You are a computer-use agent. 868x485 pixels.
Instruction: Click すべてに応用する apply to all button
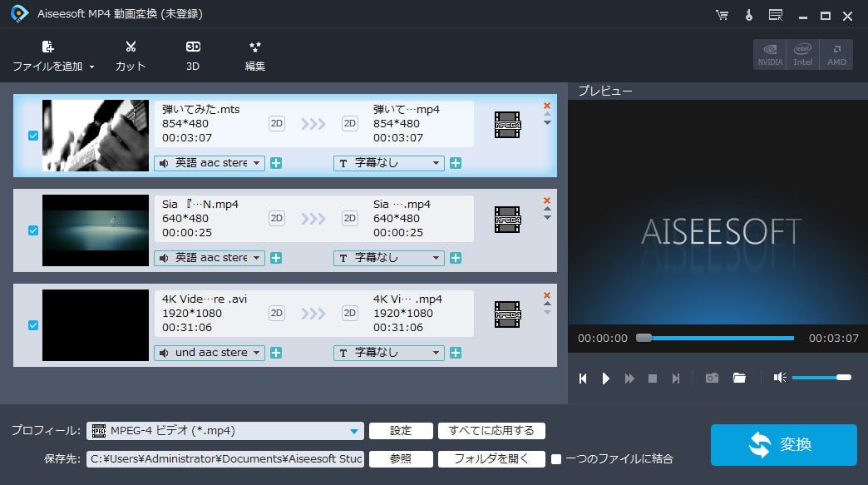tap(491, 431)
